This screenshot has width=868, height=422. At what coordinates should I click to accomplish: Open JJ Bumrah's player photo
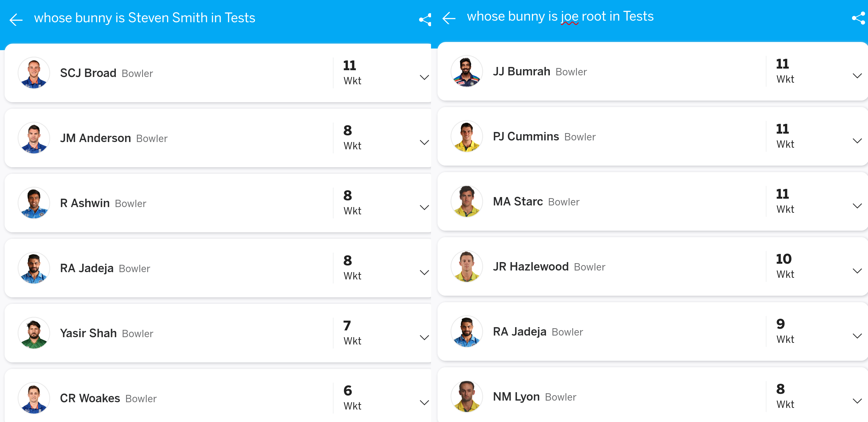click(x=466, y=71)
